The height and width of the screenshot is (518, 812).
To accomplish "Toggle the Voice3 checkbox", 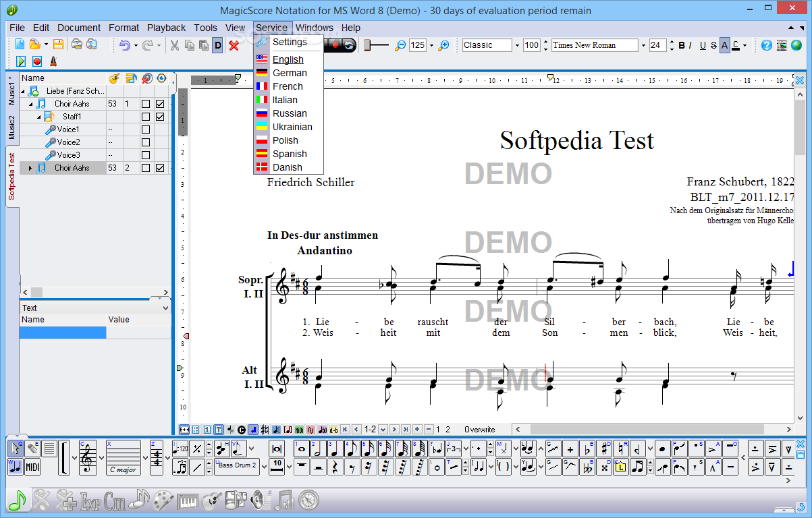I will point(145,155).
